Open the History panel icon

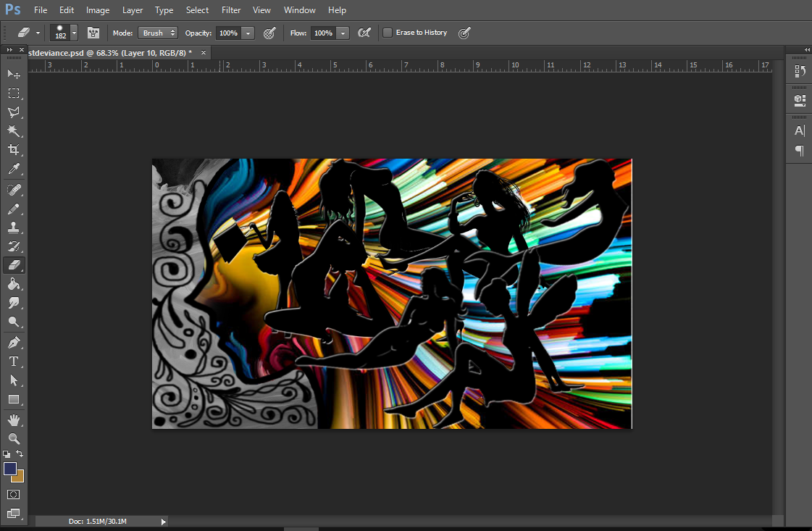pos(800,72)
